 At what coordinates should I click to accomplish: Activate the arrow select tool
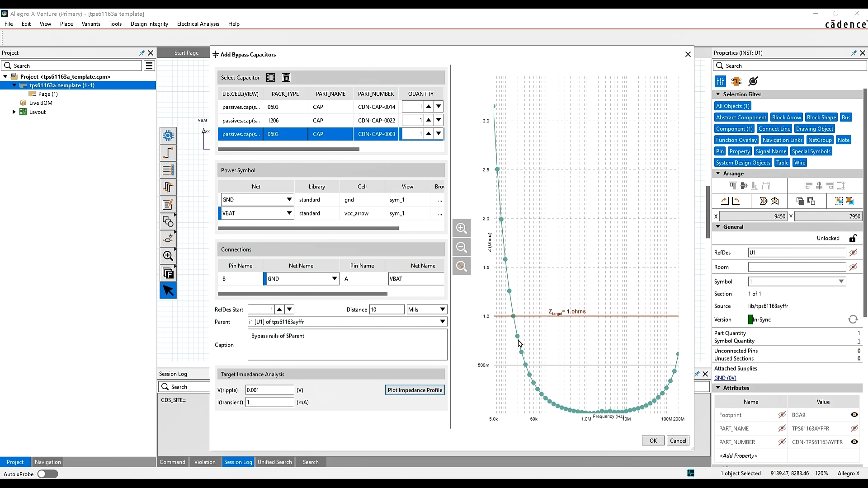coord(168,291)
